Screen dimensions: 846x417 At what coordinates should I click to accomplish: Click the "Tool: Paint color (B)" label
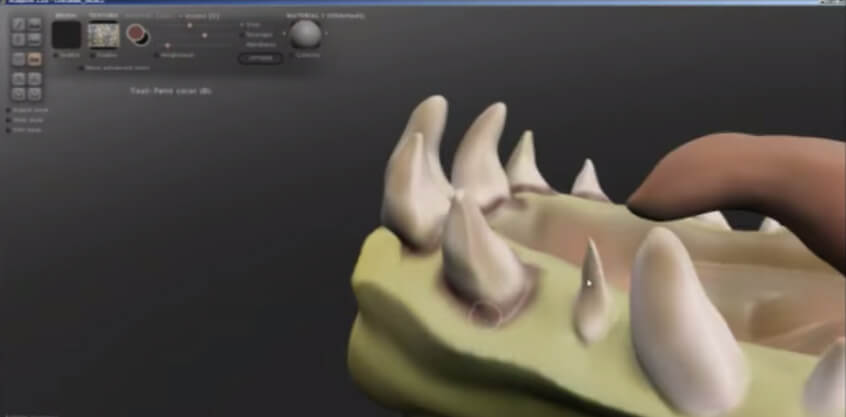tap(170, 91)
